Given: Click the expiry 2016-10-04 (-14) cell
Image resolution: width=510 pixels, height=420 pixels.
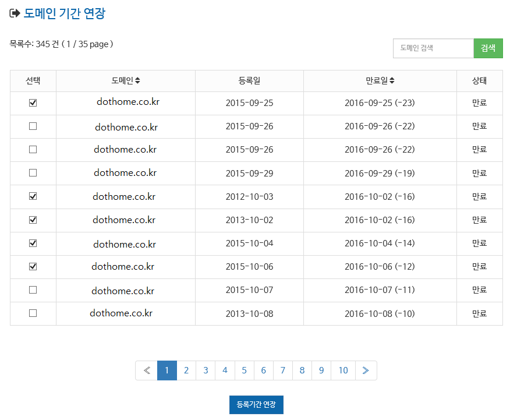Looking at the screenshot, I should click(380, 243).
